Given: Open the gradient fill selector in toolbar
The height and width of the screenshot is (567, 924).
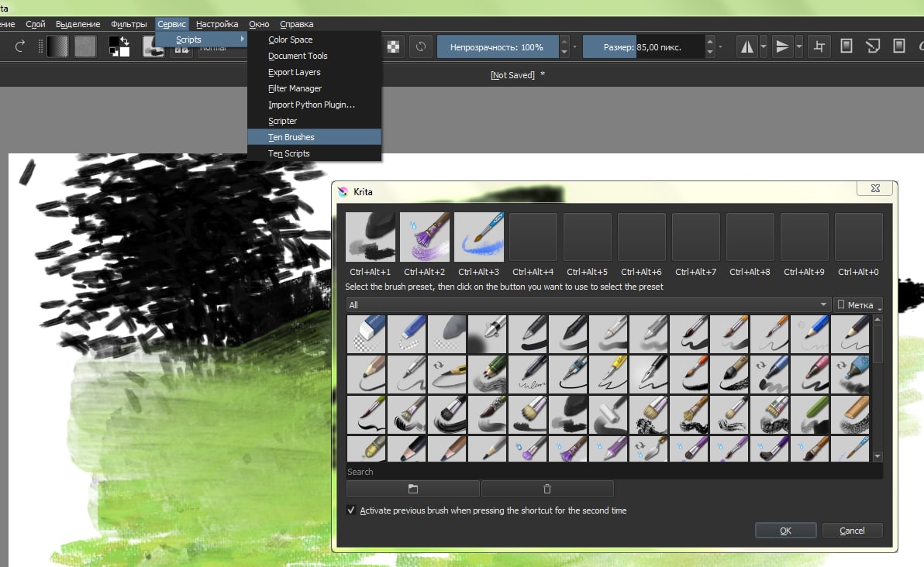Looking at the screenshot, I should (57, 46).
